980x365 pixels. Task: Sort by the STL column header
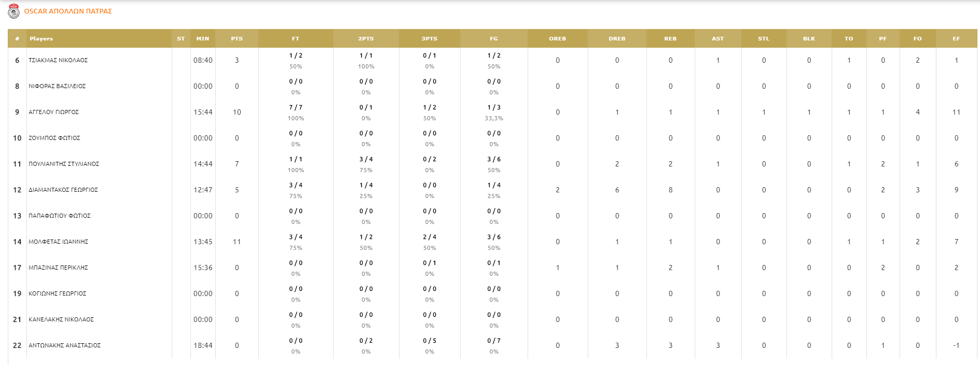coord(764,38)
